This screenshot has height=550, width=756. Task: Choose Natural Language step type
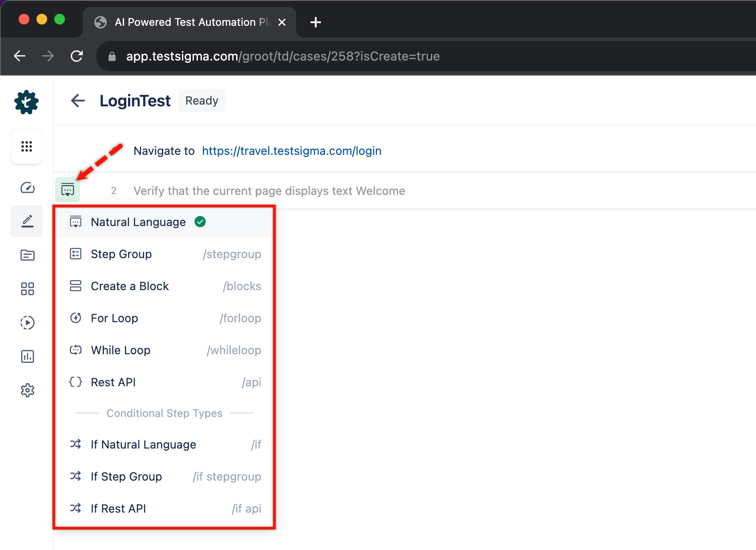(164, 222)
